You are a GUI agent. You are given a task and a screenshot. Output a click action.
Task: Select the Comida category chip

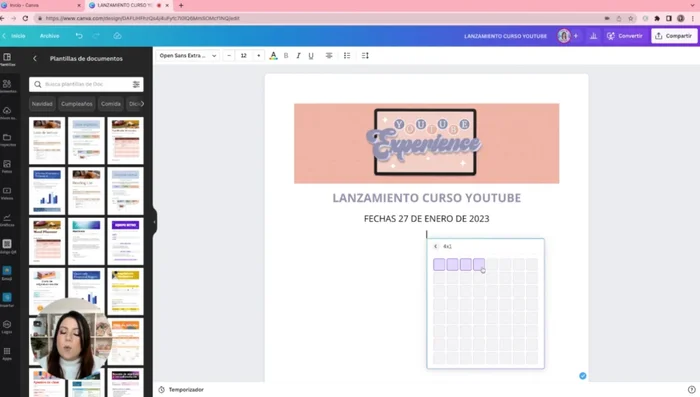(111, 104)
